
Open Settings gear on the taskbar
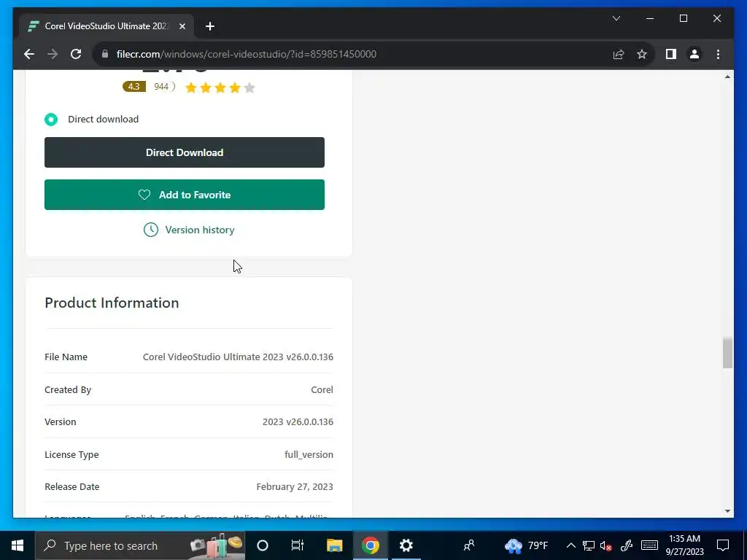click(406, 545)
